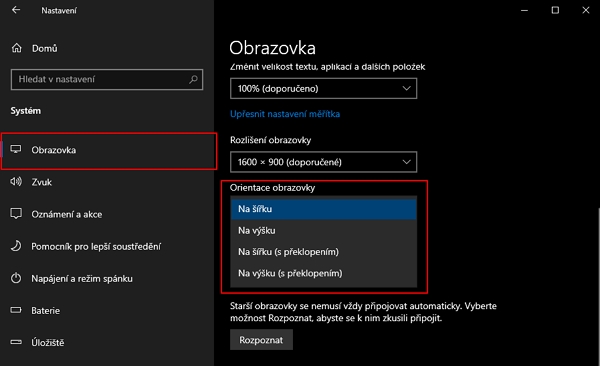The height and width of the screenshot is (366, 600).
Task: Open the Domů home icon
Action: (16, 48)
